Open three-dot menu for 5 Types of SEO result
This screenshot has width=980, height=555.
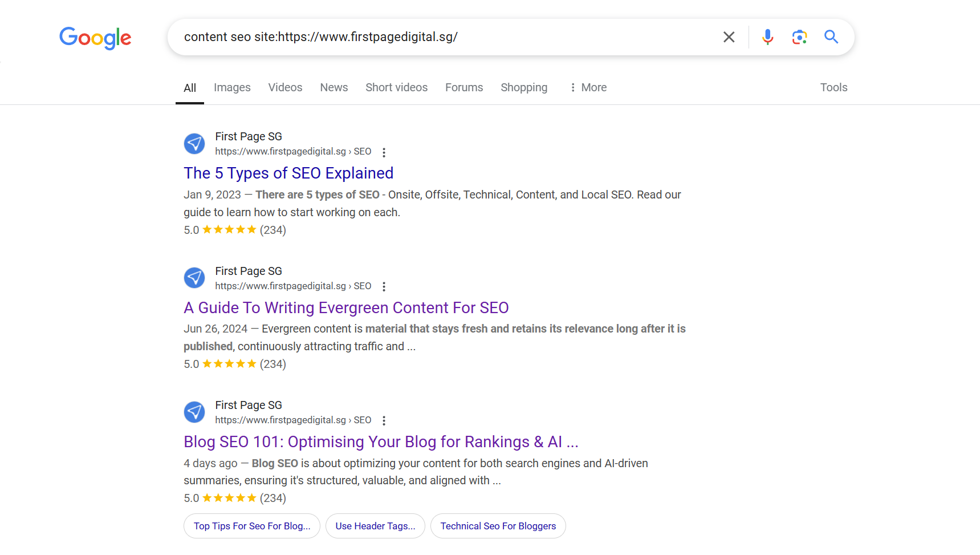[384, 152]
